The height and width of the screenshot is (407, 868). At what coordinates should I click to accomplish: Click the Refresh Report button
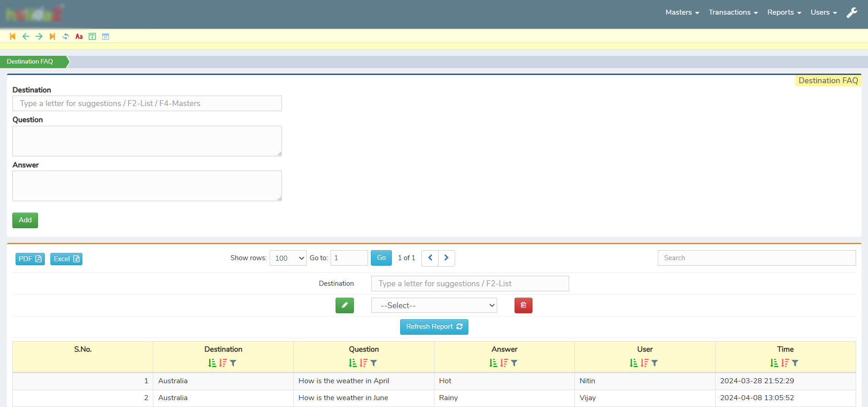[x=434, y=327]
